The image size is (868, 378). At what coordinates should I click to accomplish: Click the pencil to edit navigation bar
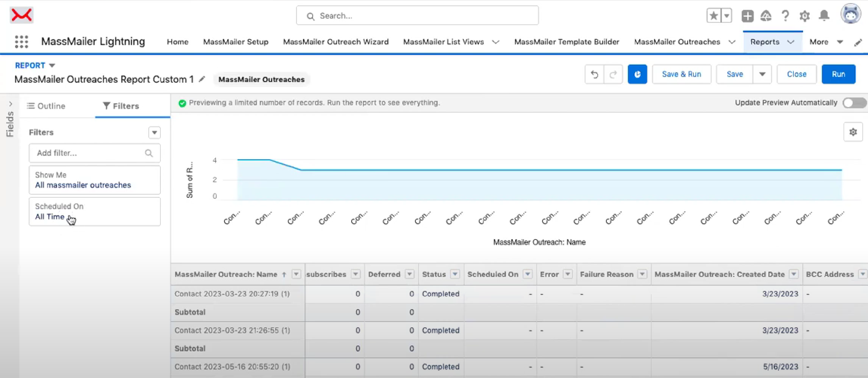(858, 42)
